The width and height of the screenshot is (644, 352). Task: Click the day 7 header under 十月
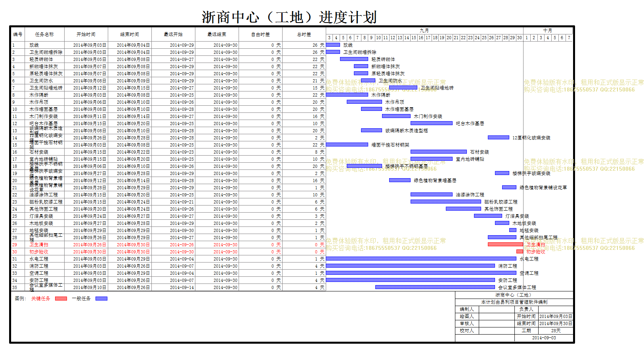569,38
